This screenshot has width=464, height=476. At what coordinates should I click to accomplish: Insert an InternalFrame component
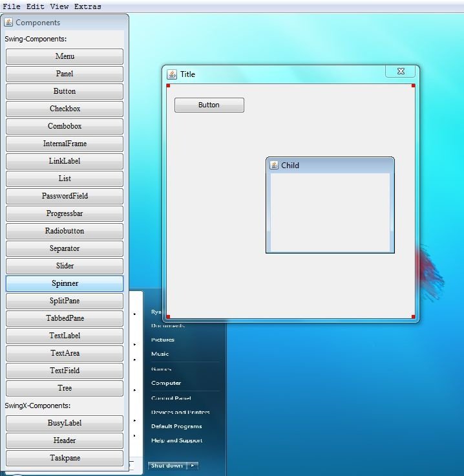click(65, 144)
